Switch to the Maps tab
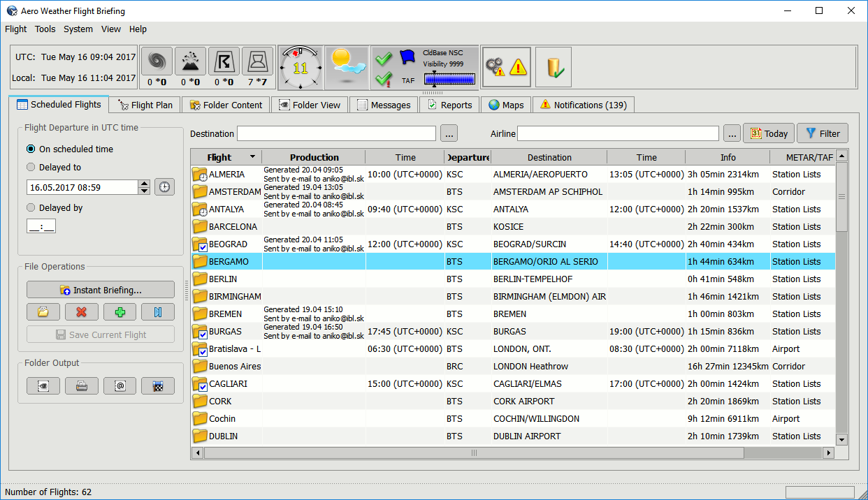The image size is (868, 500). [506, 105]
